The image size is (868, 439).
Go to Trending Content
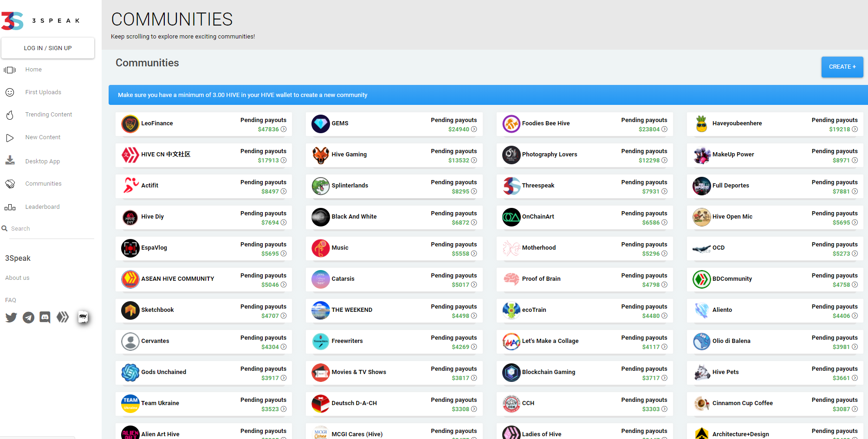(x=48, y=115)
